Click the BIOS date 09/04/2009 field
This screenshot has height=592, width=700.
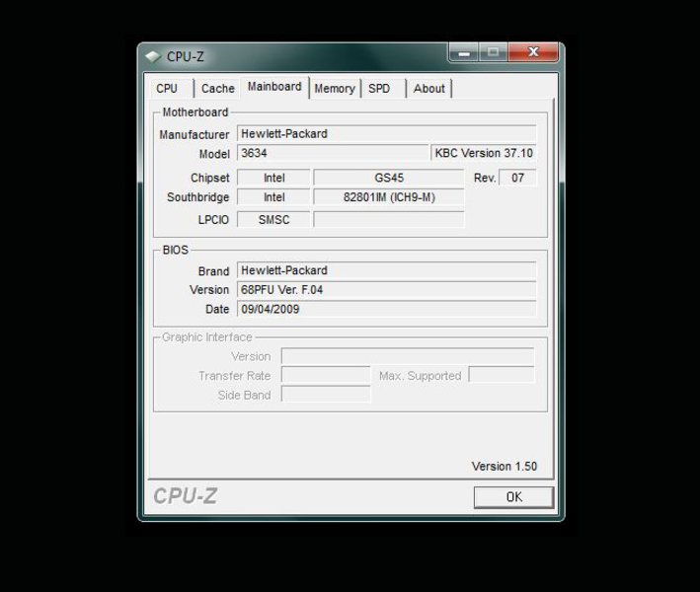tap(387, 309)
